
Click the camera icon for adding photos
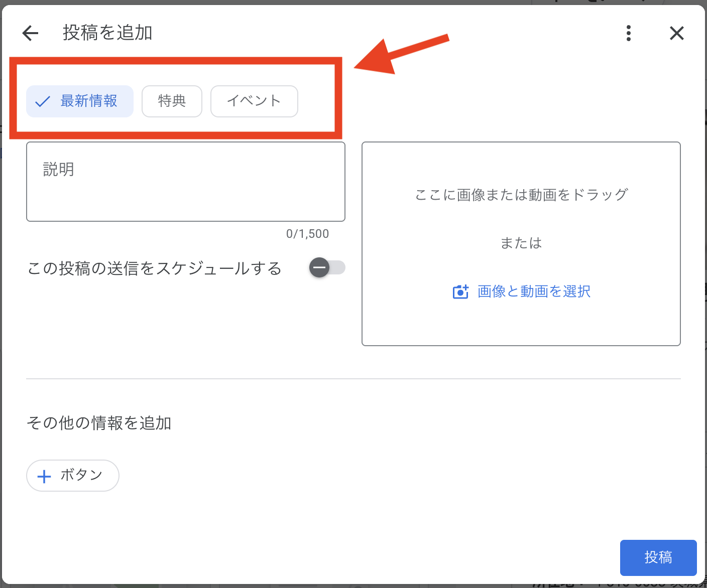(460, 291)
